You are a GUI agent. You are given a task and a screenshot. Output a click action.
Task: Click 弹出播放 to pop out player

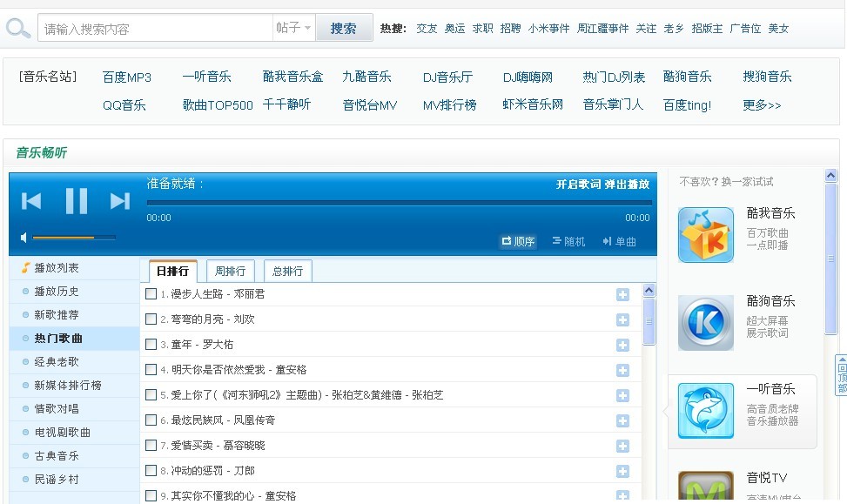[627, 185]
